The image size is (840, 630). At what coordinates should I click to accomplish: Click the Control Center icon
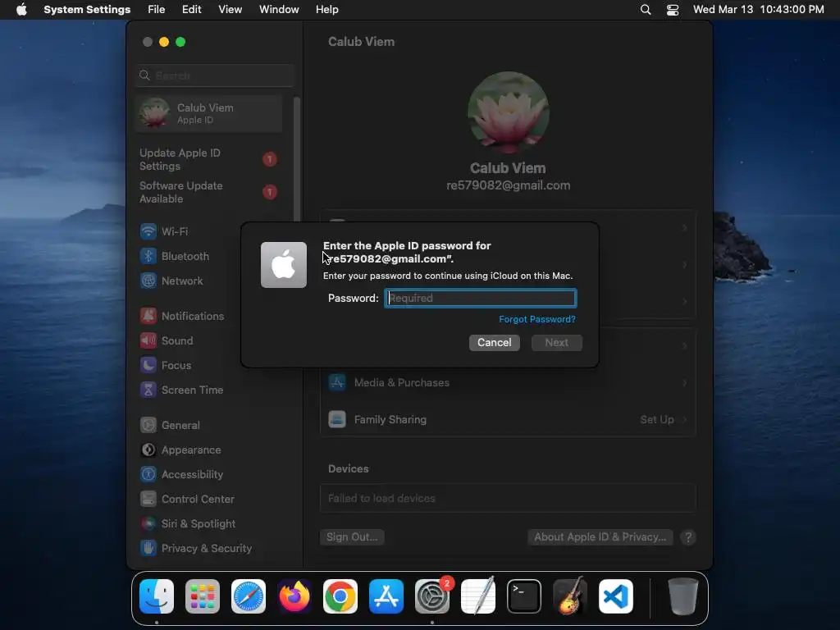click(x=148, y=500)
